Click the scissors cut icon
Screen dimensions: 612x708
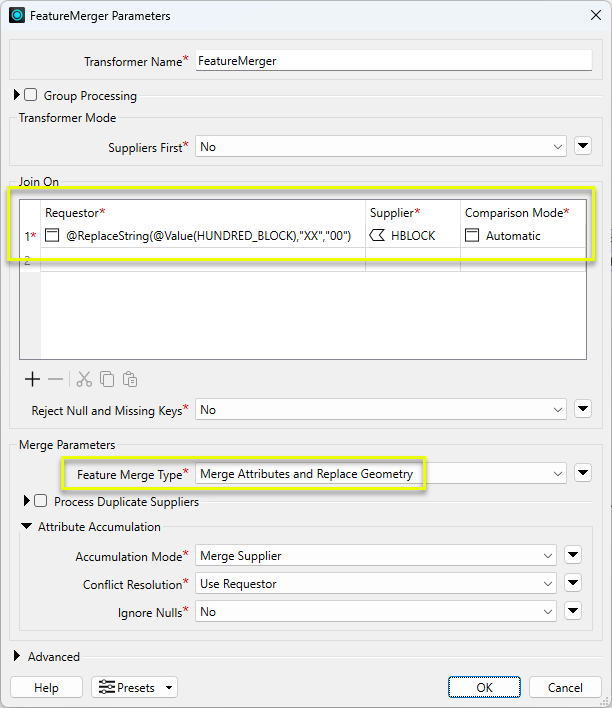(84, 379)
